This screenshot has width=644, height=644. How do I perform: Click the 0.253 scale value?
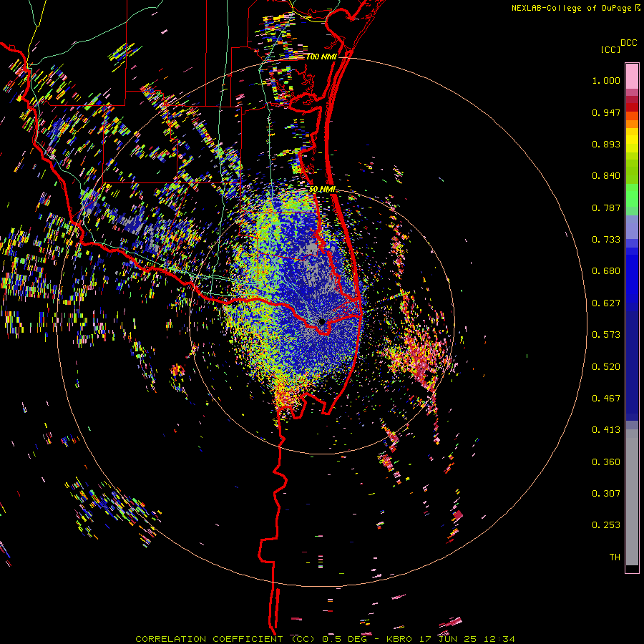[606, 525]
